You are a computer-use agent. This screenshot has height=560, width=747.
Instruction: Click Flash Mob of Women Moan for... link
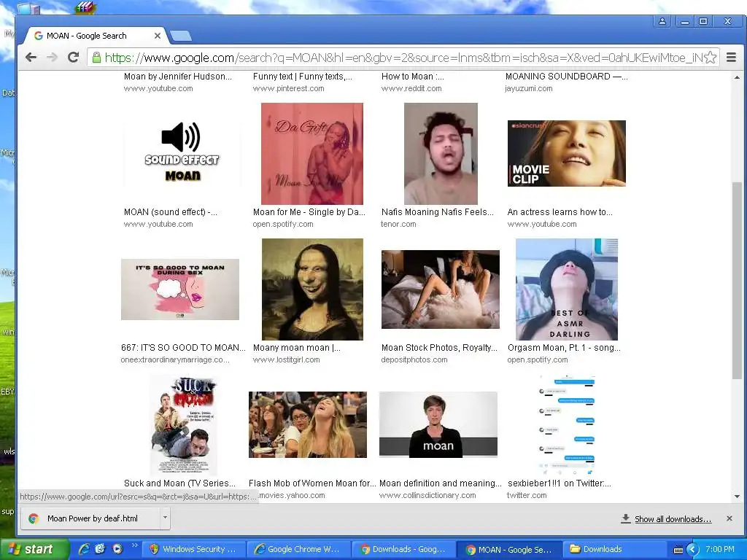click(312, 483)
